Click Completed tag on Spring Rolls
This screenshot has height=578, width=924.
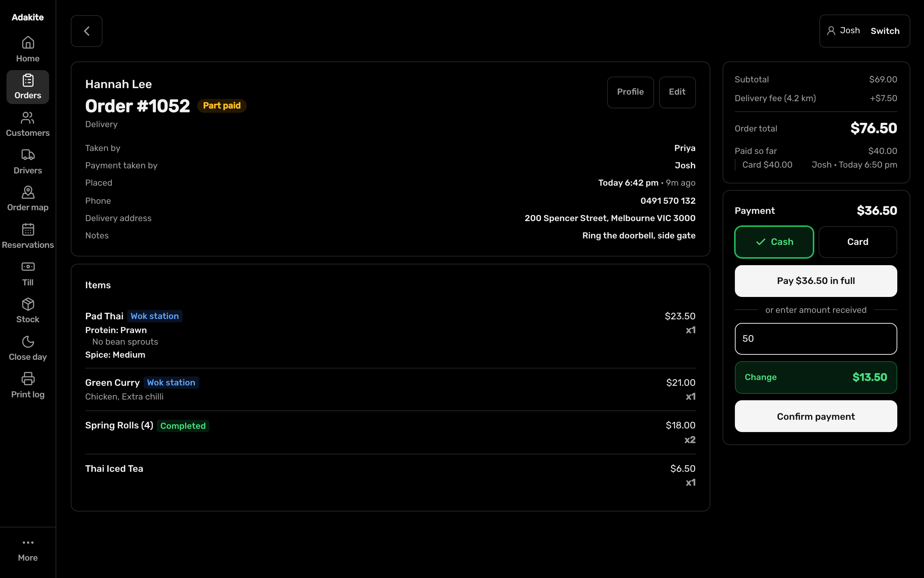tap(183, 426)
